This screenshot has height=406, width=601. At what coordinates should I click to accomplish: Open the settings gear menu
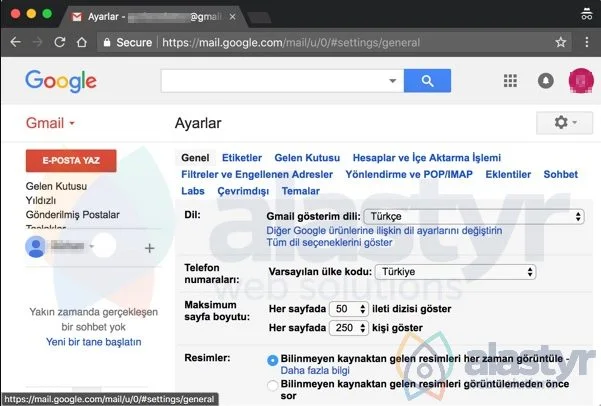(564, 123)
